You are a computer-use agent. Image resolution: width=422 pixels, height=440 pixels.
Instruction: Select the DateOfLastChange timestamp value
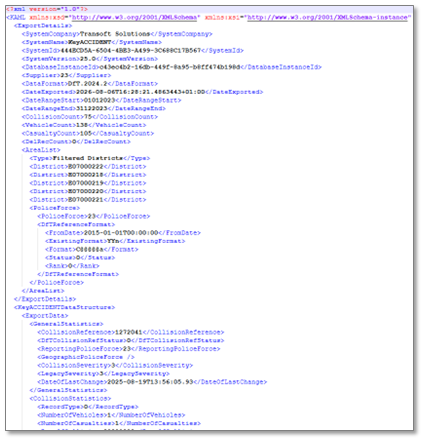150,382
